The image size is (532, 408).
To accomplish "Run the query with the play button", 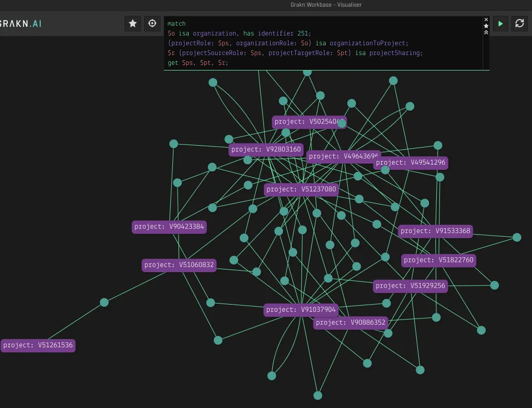I will (501, 23).
